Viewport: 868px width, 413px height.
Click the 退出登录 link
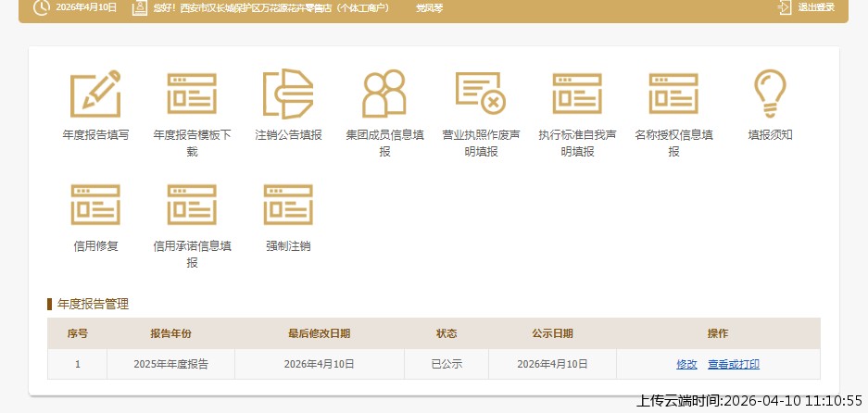(x=816, y=7)
